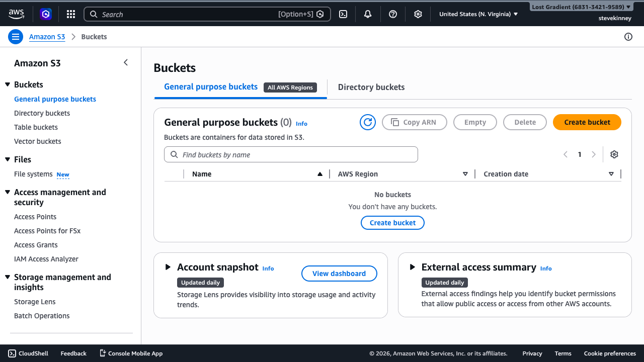Image resolution: width=644 pixels, height=362 pixels.
Task: Open the info panel icon at top right
Action: (628, 37)
